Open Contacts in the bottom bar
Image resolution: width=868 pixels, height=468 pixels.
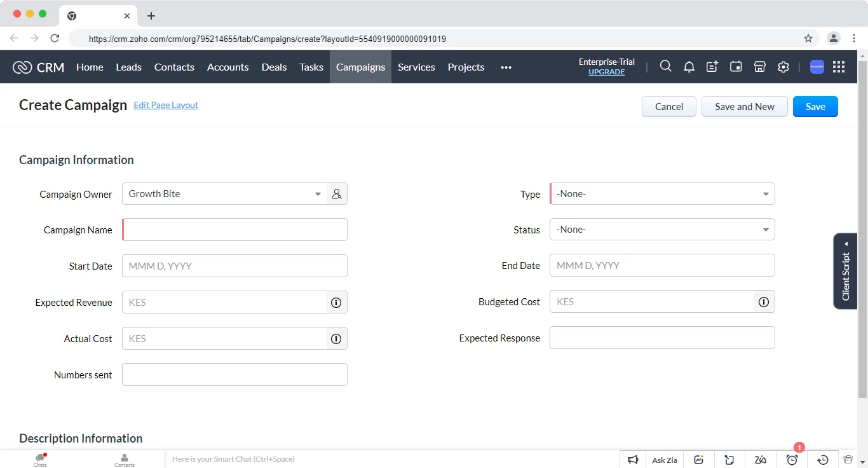[125, 459]
